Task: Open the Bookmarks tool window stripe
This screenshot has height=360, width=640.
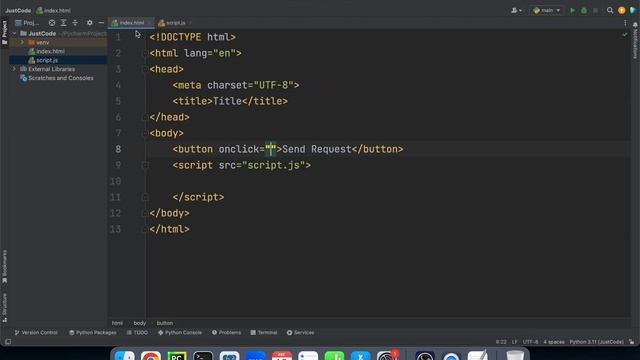Action: [4, 267]
